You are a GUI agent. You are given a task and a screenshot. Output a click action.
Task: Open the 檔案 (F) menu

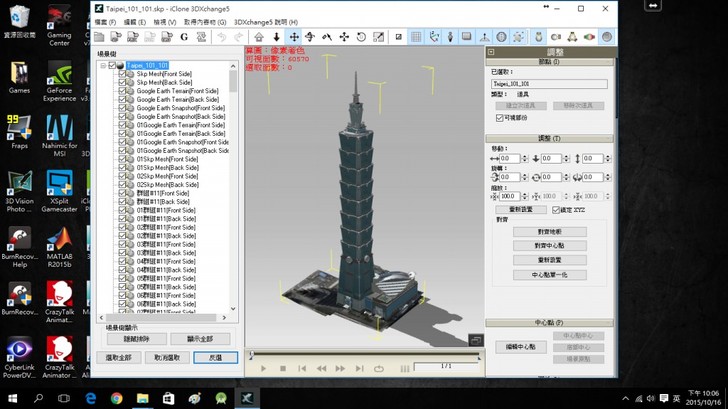click(x=105, y=21)
